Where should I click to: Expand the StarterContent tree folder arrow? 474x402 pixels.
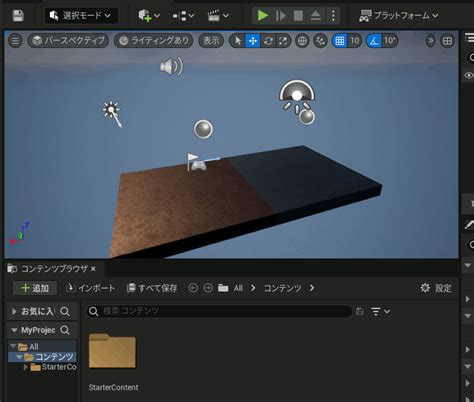coord(26,367)
